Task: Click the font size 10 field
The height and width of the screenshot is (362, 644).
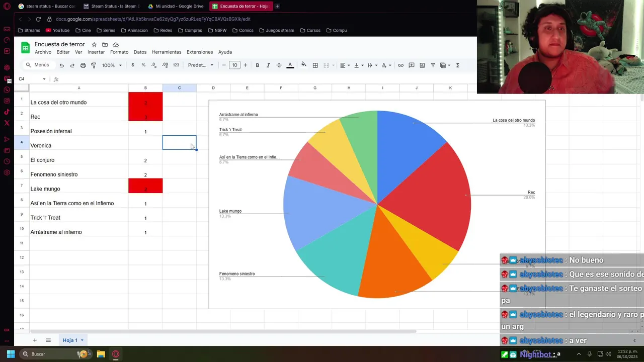Action: (x=234, y=65)
